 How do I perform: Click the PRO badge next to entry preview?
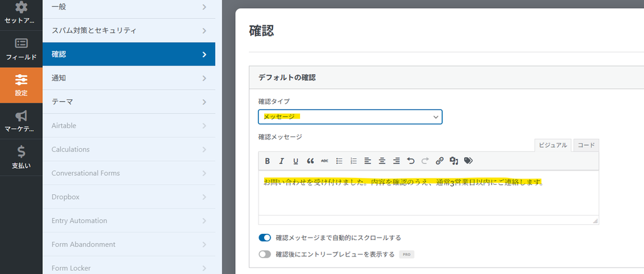click(407, 255)
